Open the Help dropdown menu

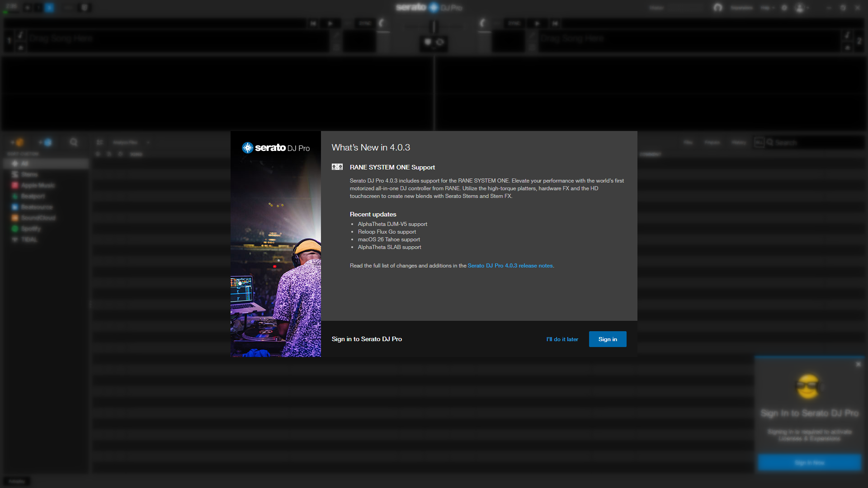pos(768,8)
